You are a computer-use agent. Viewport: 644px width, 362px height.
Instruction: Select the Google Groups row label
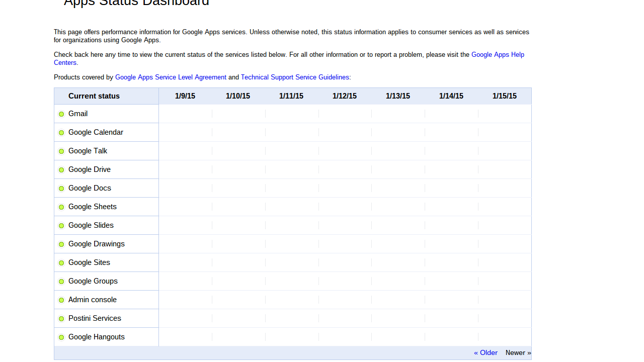pyautogui.click(x=93, y=281)
